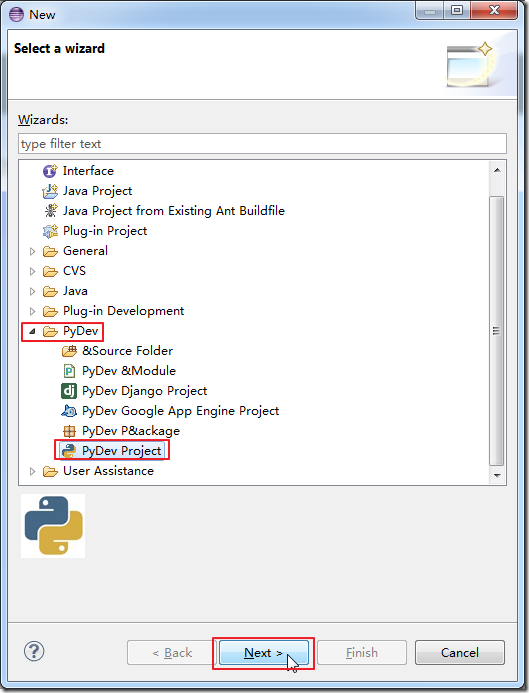The height and width of the screenshot is (693, 529).
Task: Close the New wizard dialog
Action: (x=494, y=10)
